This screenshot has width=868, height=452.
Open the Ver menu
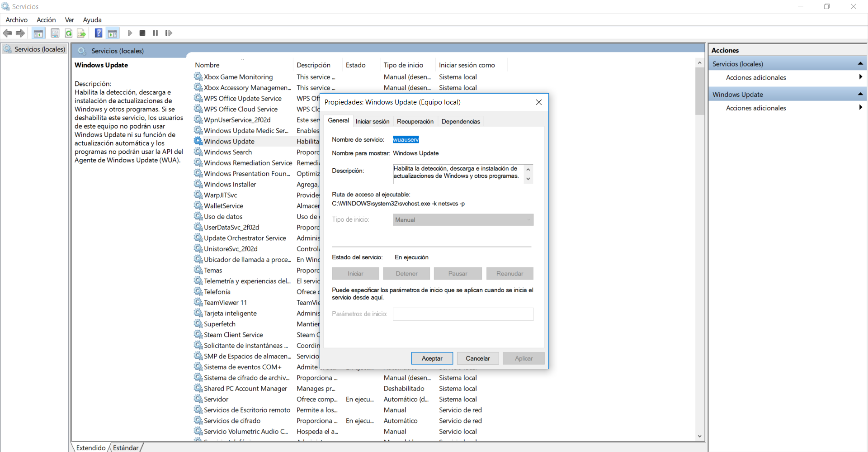[x=70, y=20]
